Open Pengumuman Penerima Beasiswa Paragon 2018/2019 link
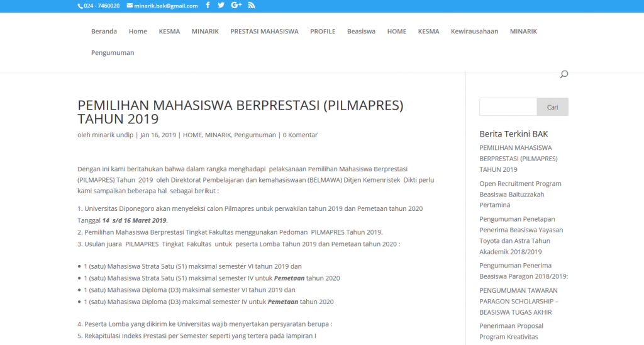 click(523, 271)
